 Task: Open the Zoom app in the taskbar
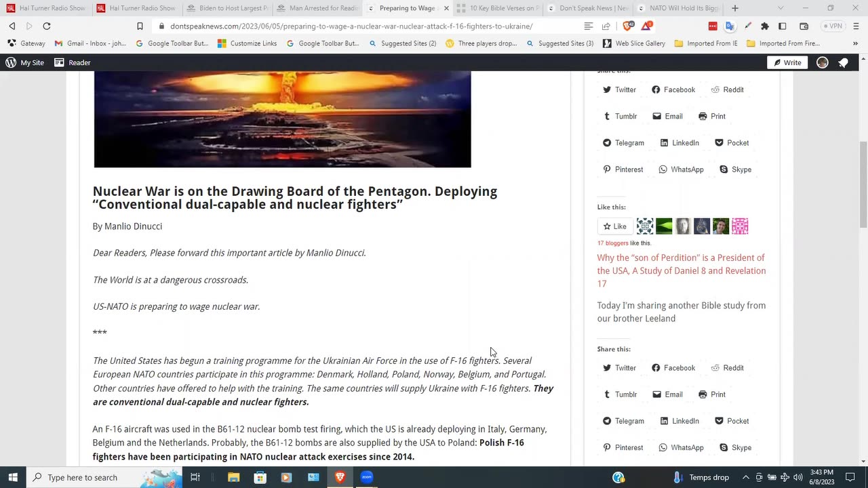pyautogui.click(x=367, y=477)
